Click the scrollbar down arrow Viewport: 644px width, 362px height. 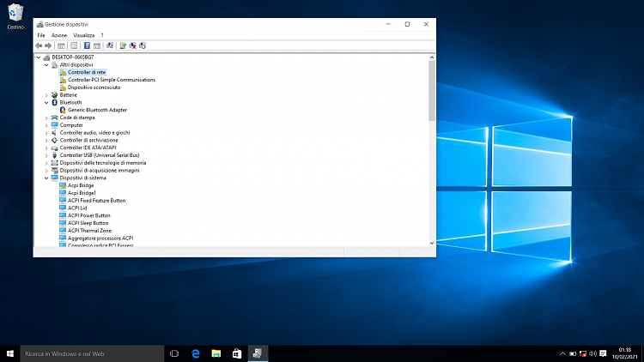[432, 243]
